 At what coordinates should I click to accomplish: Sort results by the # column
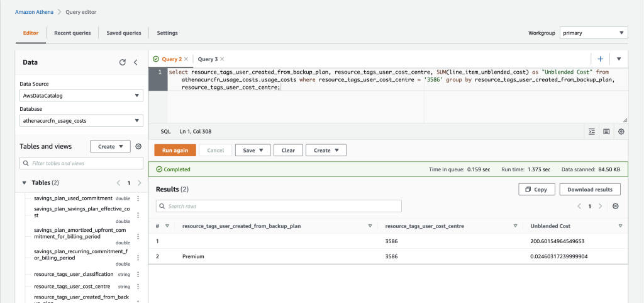point(167,226)
